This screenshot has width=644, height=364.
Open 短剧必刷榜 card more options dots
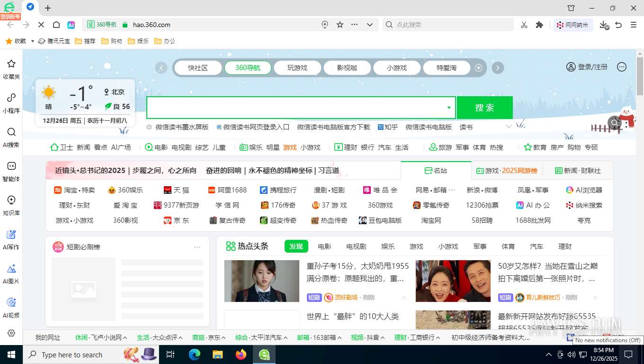[x=197, y=247]
